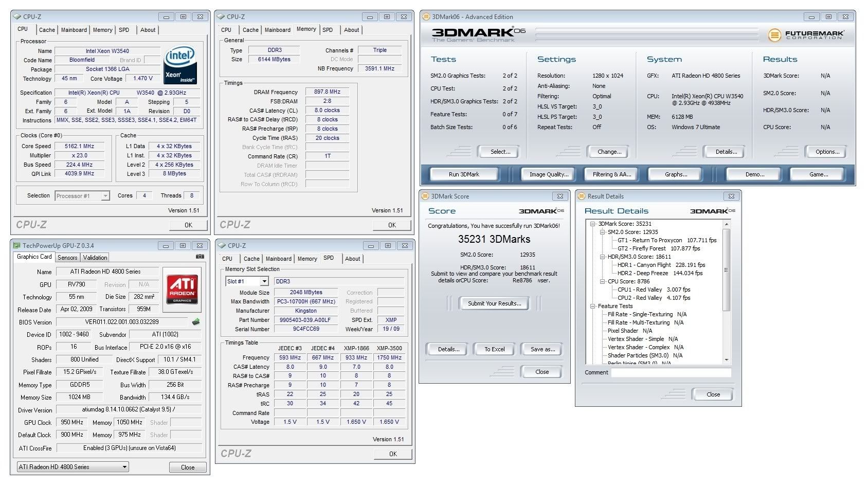Screen dimensions: 868x486
Task: Click Close button in GPU-Z
Action: point(188,467)
